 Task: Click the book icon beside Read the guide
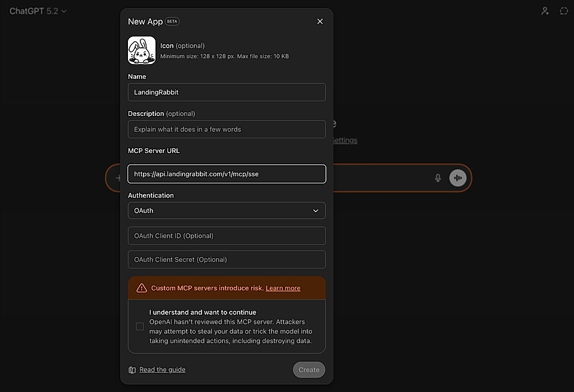coord(132,370)
